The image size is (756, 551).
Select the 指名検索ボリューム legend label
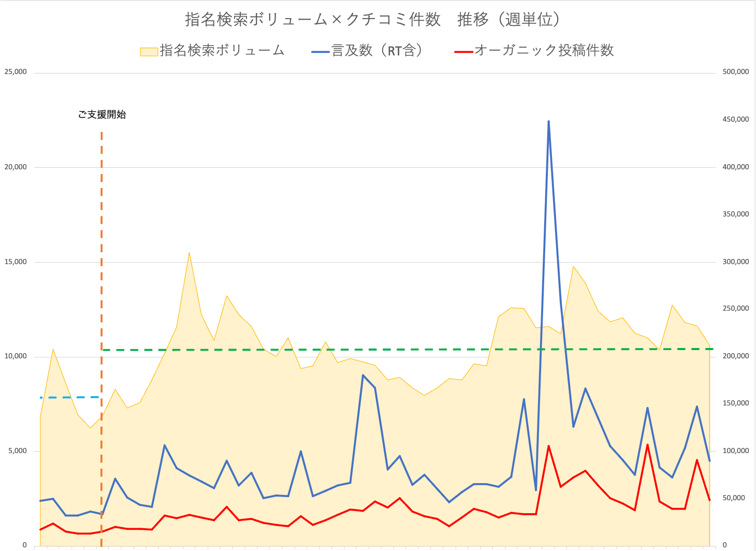(222, 50)
